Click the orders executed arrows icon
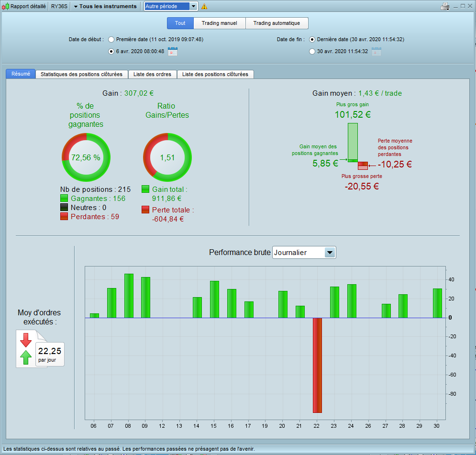 pyautogui.click(x=26, y=349)
